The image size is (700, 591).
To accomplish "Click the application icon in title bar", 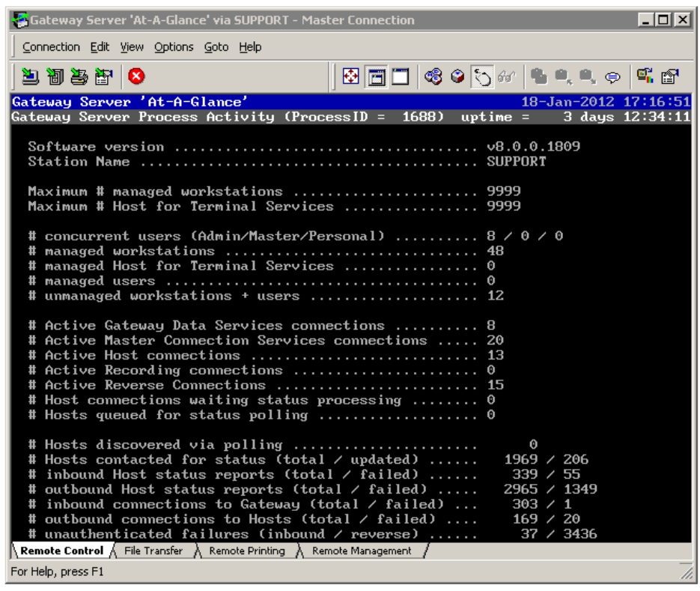I will click(x=20, y=20).
